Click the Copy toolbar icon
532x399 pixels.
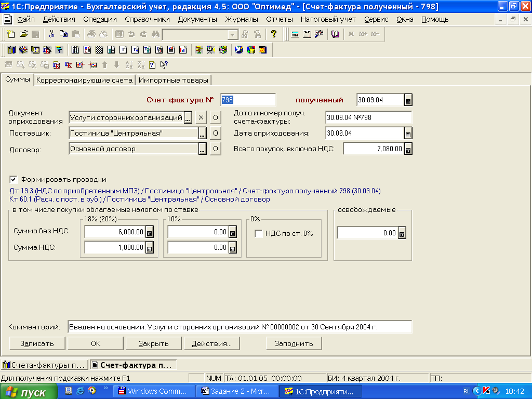[63, 34]
